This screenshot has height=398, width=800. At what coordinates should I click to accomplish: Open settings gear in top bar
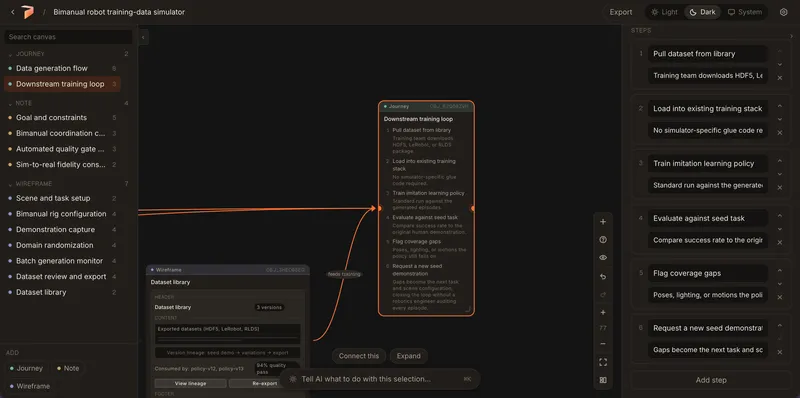tap(784, 12)
